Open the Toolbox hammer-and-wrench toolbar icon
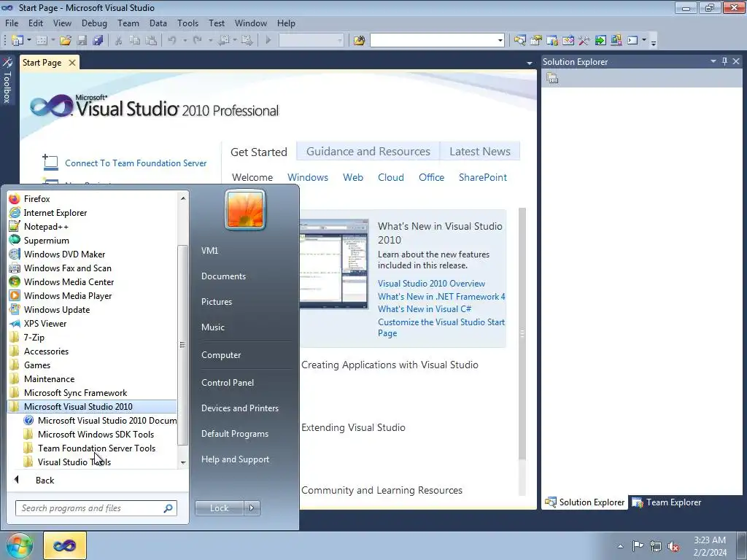The height and width of the screenshot is (560, 747). tap(584, 41)
